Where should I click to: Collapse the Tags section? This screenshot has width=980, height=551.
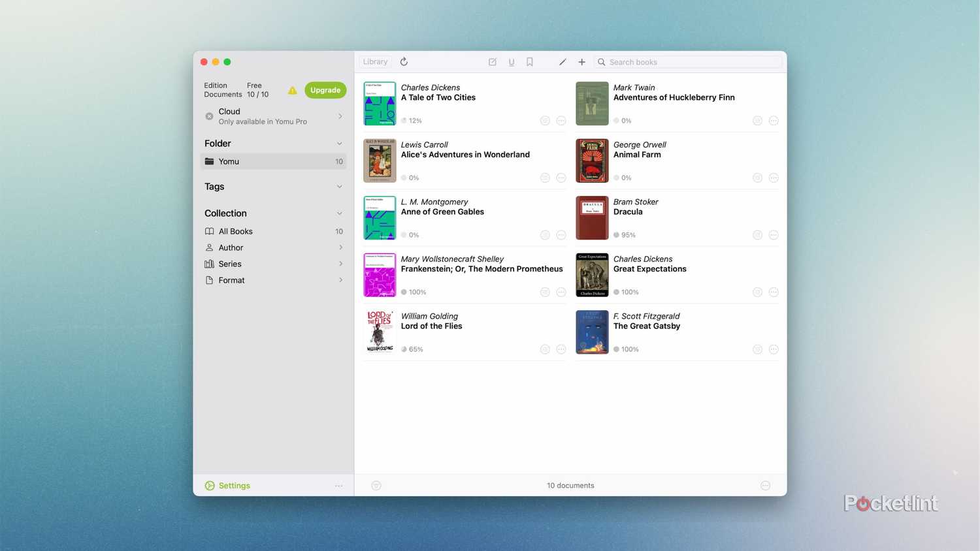point(340,186)
